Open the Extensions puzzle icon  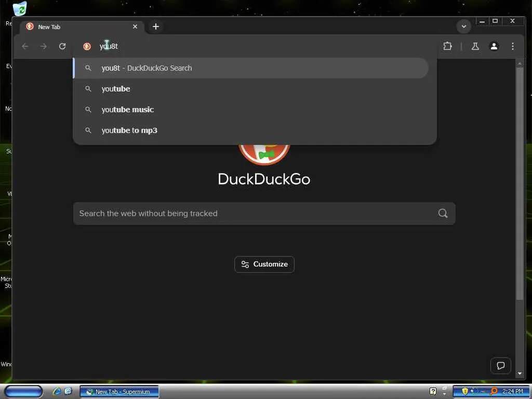(447, 46)
